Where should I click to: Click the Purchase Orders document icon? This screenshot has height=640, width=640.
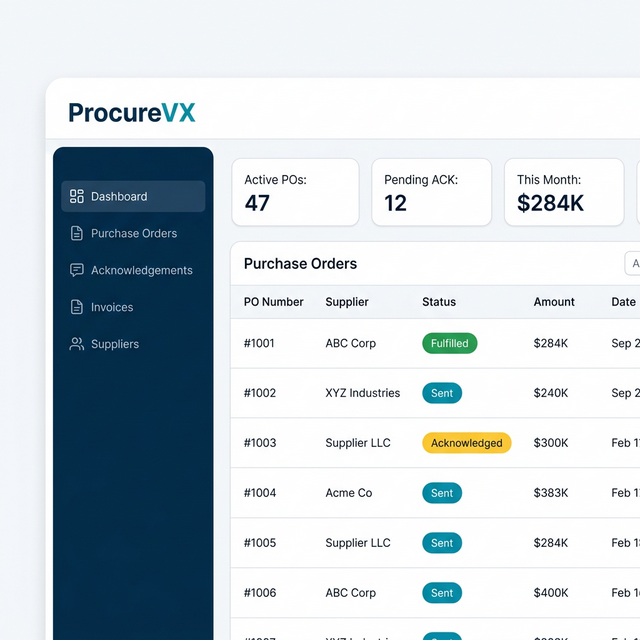coord(77,233)
